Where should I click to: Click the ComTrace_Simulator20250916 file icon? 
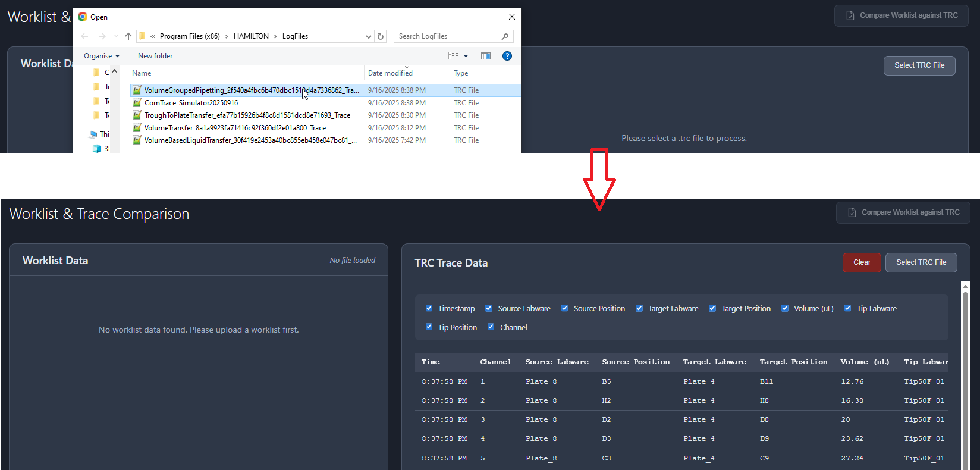[x=137, y=103]
